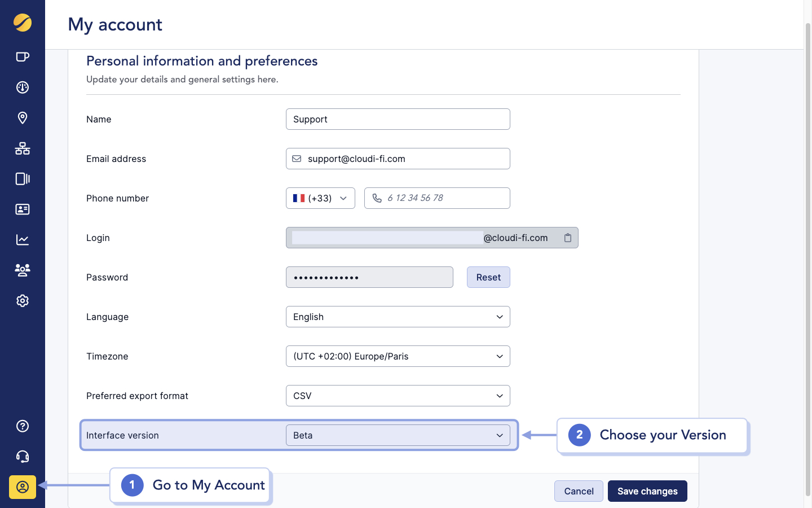Copy the login using the clipboard icon
The height and width of the screenshot is (508, 812).
click(568, 238)
